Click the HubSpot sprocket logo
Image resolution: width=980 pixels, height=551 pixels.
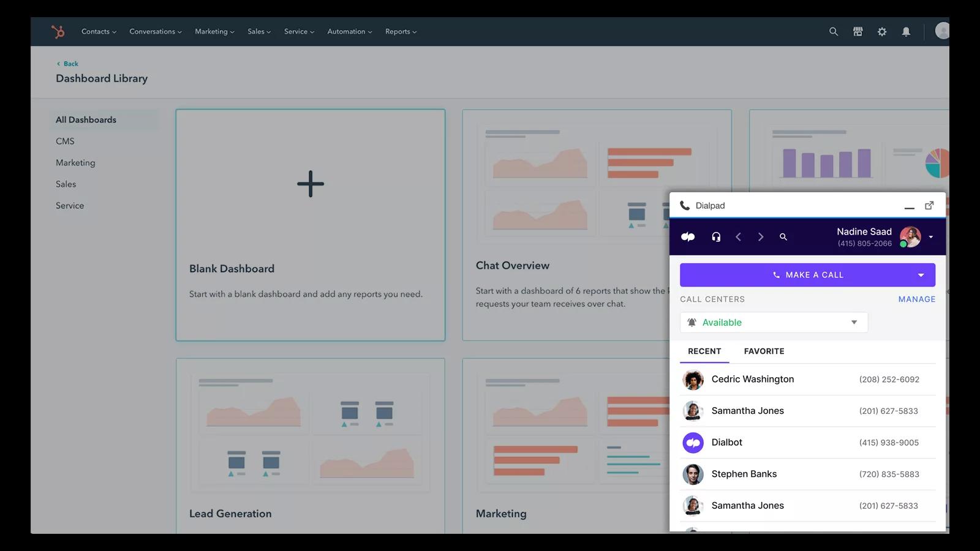(x=58, y=31)
